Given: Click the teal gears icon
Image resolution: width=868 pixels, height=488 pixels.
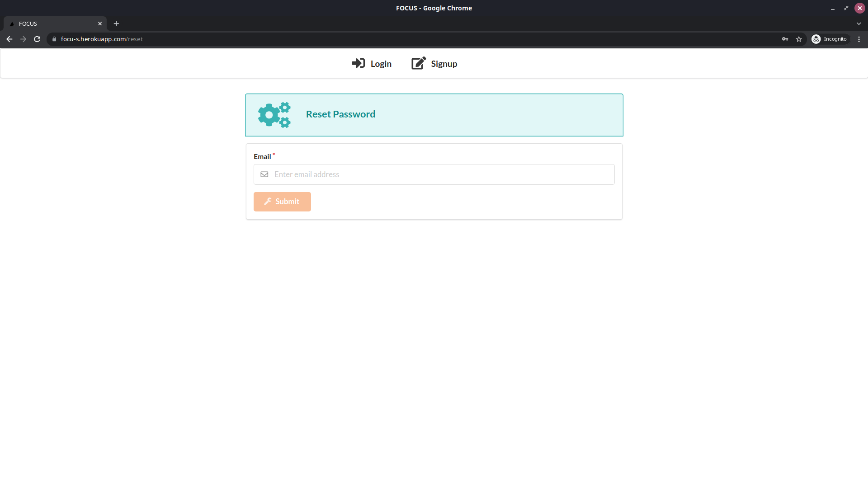Looking at the screenshot, I should pyautogui.click(x=274, y=115).
